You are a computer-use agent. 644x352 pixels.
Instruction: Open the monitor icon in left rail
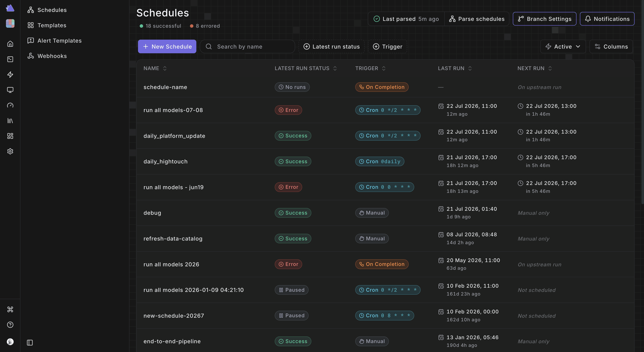[10, 90]
